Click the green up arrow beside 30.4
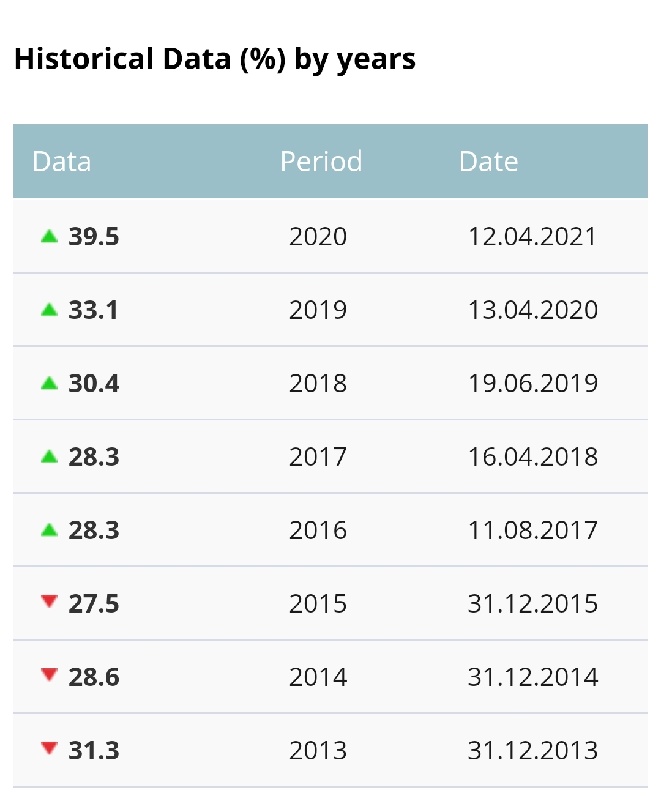 (49, 383)
